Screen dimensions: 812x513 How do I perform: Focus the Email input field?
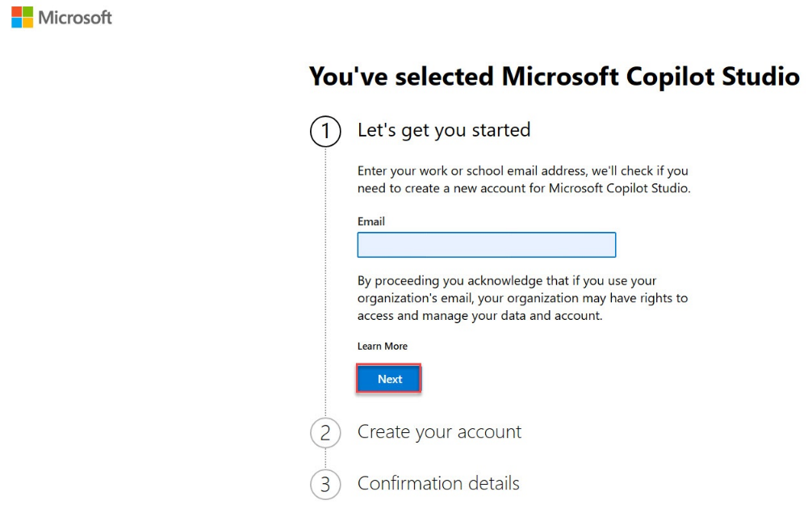[x=487, y=245]
